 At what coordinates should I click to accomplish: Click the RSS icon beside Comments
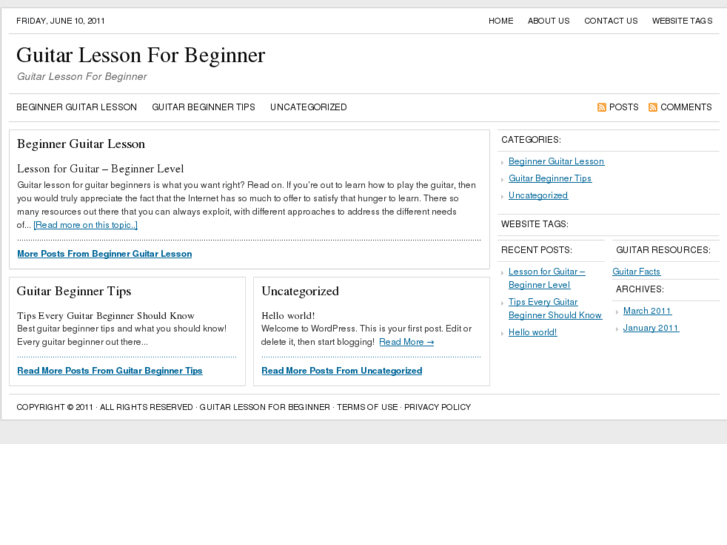653,107
